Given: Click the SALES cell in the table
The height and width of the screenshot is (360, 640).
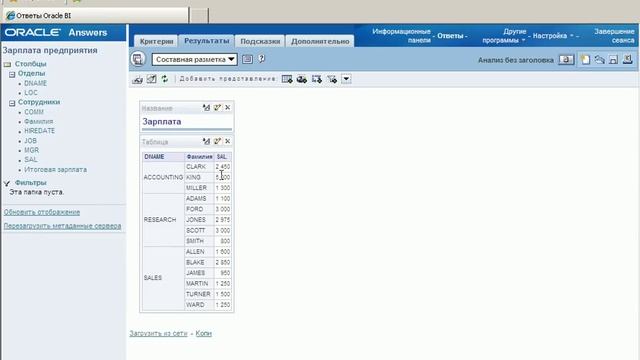Looking at the screenshot, I should [x=163, y=278].
